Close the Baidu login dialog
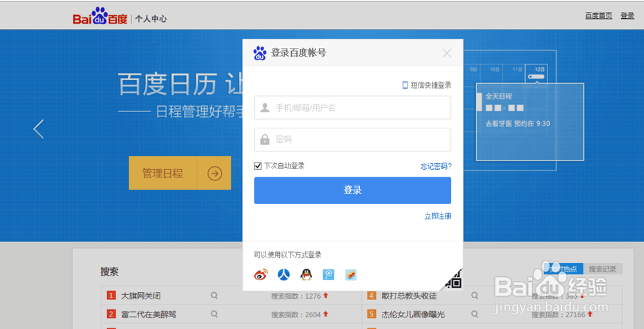The image size is (644, 329). pyautogui.click(x=447, y=53)
